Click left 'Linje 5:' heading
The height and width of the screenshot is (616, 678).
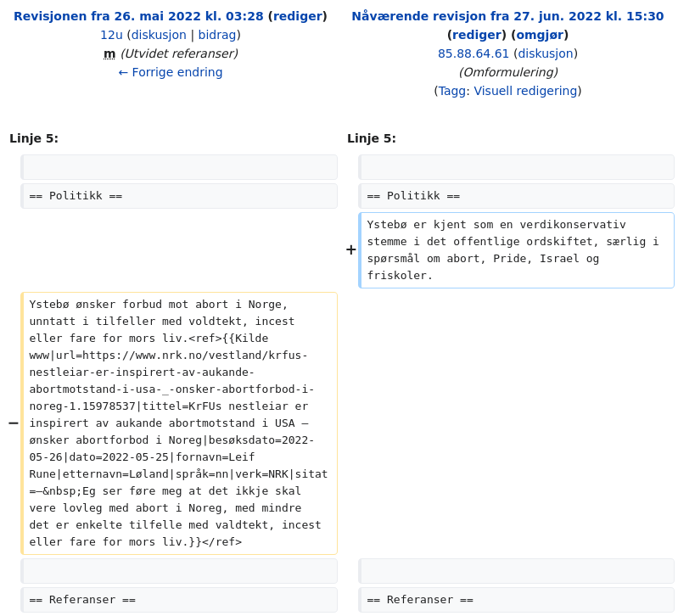pyautogui.click(x=34, y=138)
